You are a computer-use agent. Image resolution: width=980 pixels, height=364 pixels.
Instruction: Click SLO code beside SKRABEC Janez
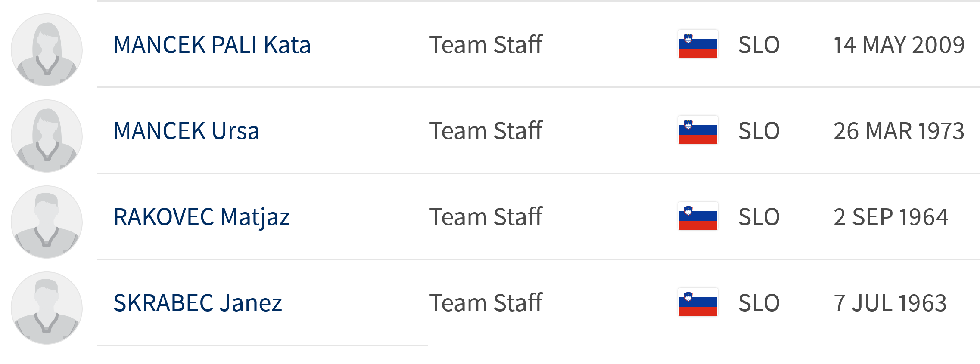759,303
